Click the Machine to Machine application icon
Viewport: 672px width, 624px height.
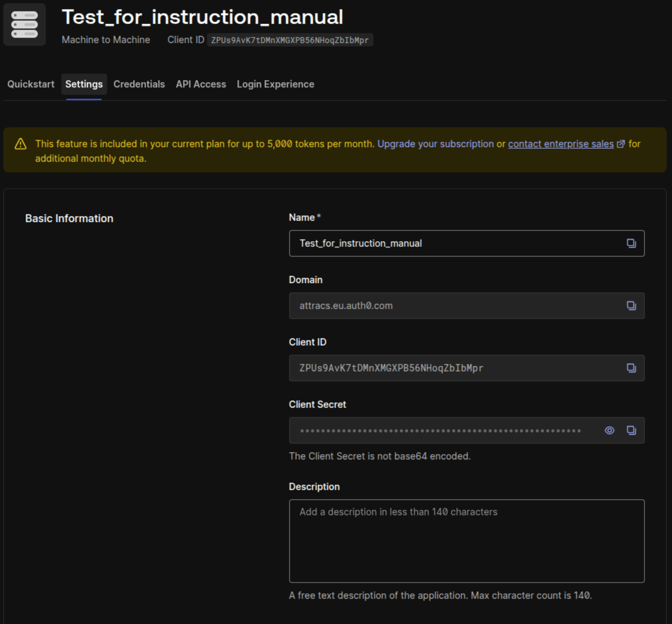[24, 25]
